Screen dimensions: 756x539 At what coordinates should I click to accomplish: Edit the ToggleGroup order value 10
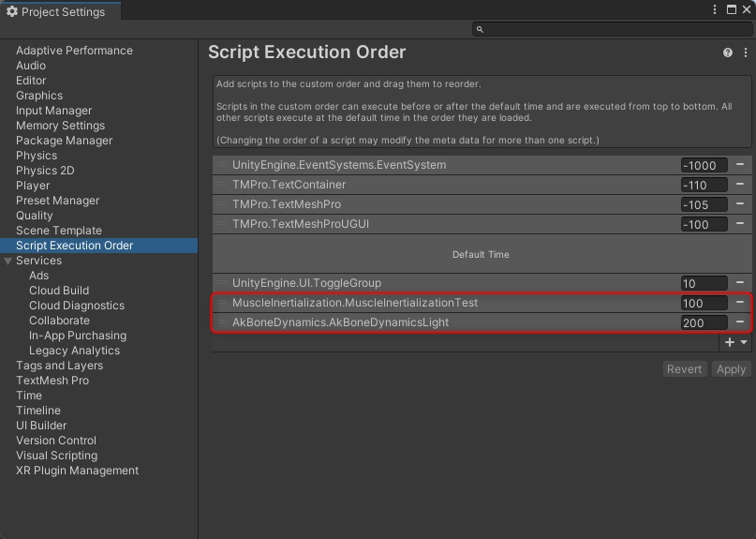(704, 284)
